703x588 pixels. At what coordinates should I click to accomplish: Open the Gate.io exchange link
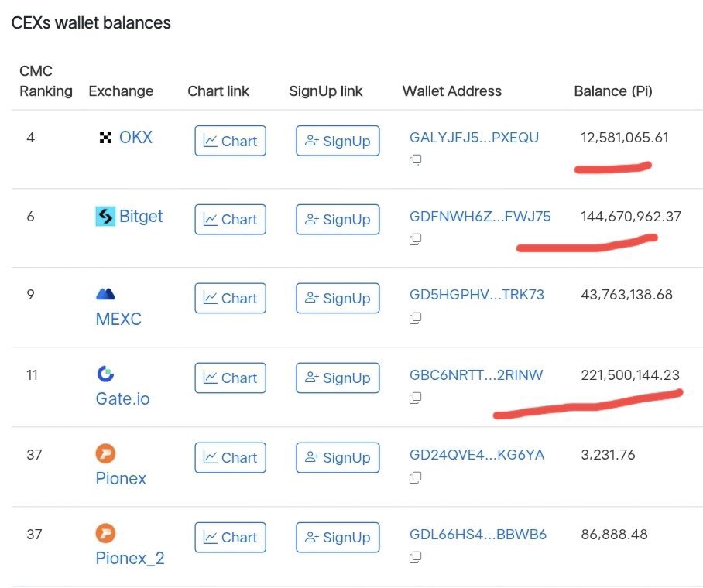[122, 399]
